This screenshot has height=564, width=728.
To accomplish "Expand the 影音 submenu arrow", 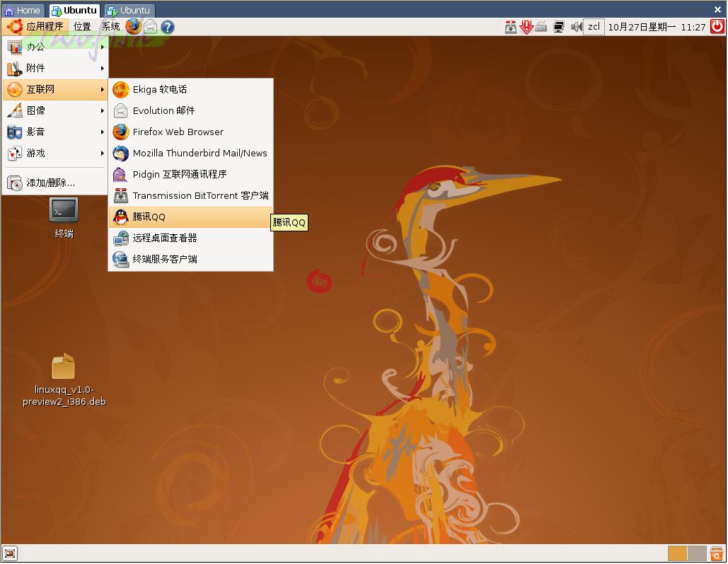I will (102, 132).
